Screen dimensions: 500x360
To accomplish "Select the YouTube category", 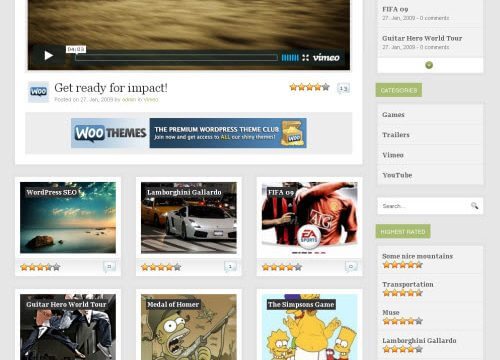I will point(397,175).
